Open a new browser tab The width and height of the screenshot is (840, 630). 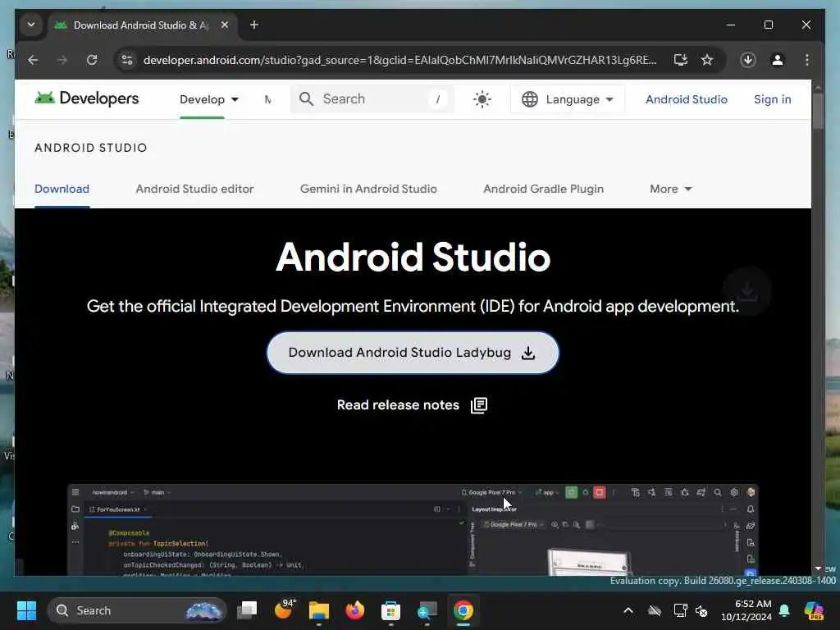(254, 25)
